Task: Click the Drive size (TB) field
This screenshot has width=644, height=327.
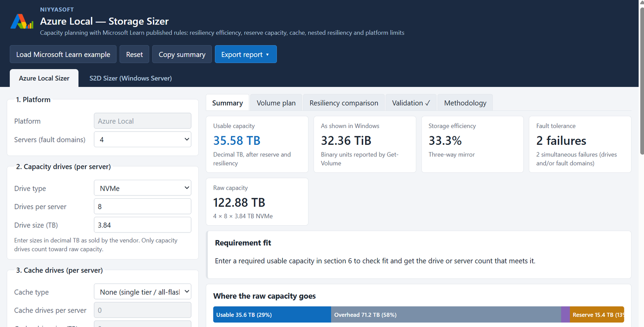Action: (142, 225)
